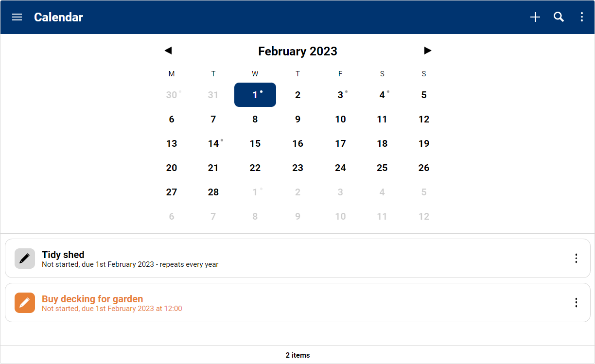Select February 14 on the calendar

(x=213, y=143)
